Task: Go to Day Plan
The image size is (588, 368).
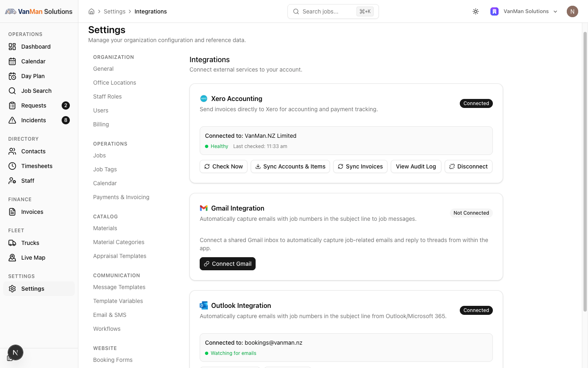Action: pyautogui.click(x=39, y=76)
